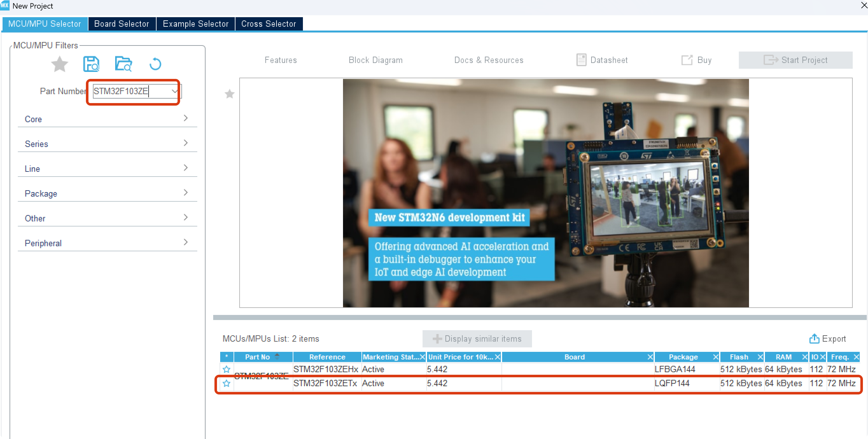This screenshot has height=439, width=868.
Task: Click the STM32N6 development kit banner image
Action: [546, 193]
